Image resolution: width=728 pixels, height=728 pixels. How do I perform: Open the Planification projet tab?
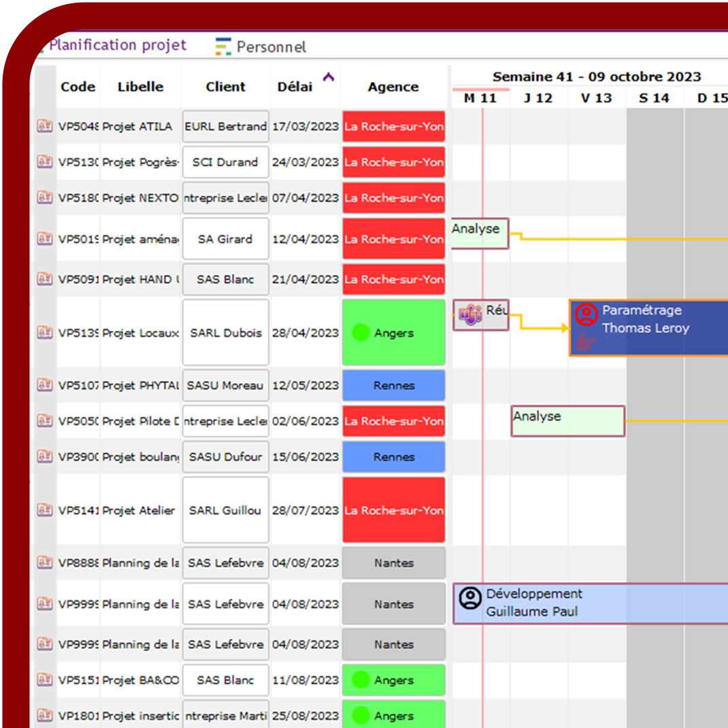pyautogui.click(x=117, y=46)
